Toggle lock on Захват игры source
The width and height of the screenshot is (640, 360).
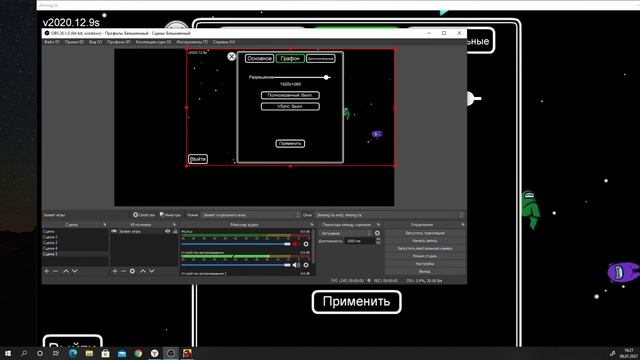175,231
